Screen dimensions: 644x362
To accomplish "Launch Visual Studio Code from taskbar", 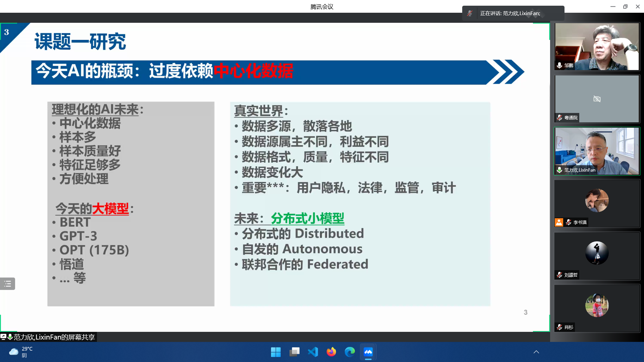I will tap(313, 352).
